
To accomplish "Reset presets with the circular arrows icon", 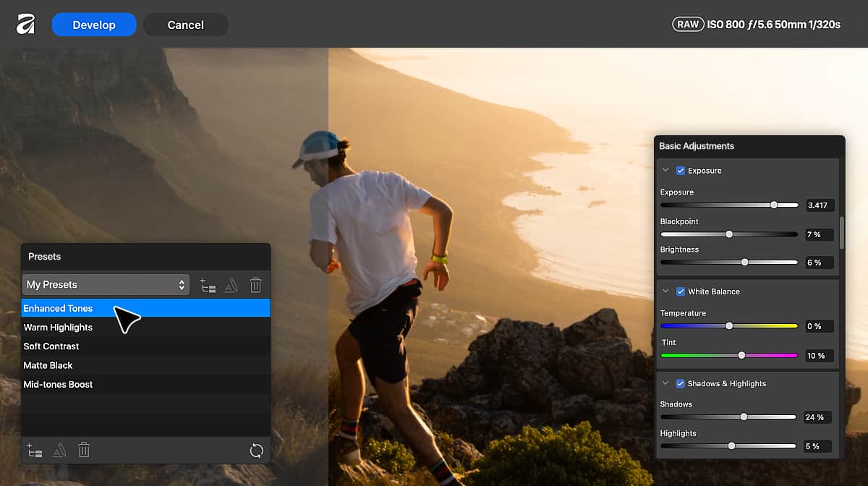I will coord(256,451).
